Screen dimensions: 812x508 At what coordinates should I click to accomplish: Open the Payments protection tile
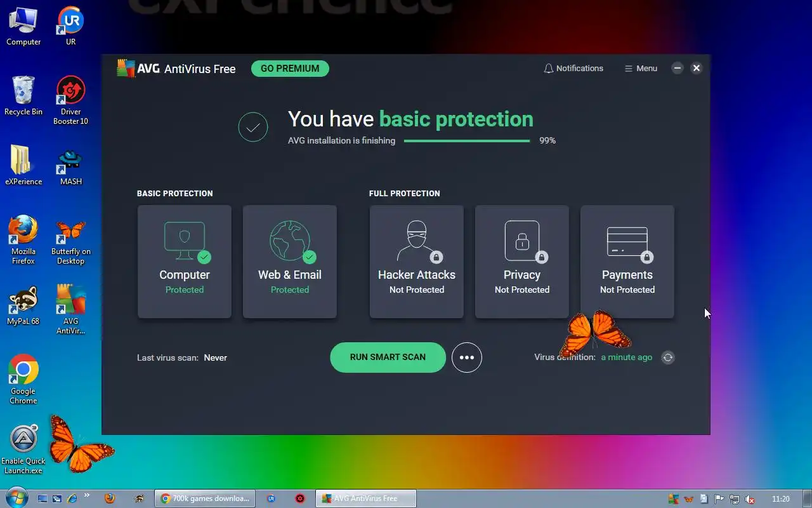tap(627, 262)
